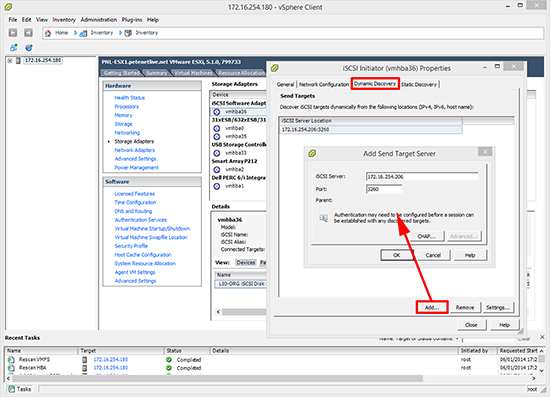Select the vmhba33 USB storage adapter icon

217,153
